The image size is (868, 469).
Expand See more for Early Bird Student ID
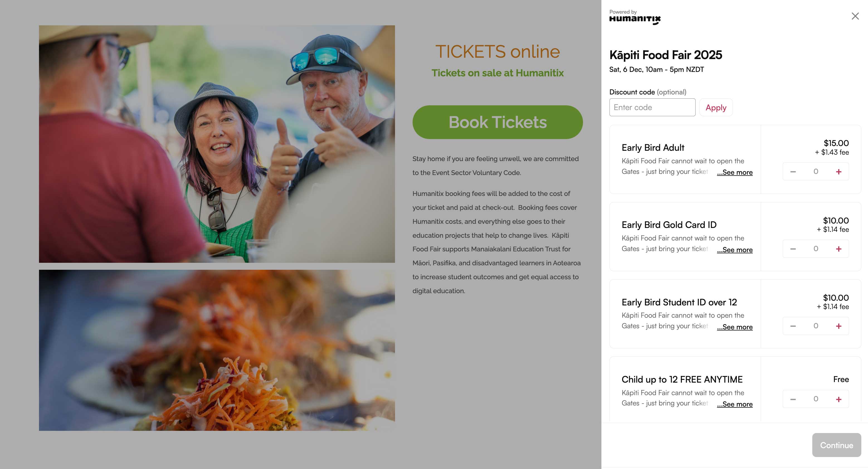click(735, 327)
